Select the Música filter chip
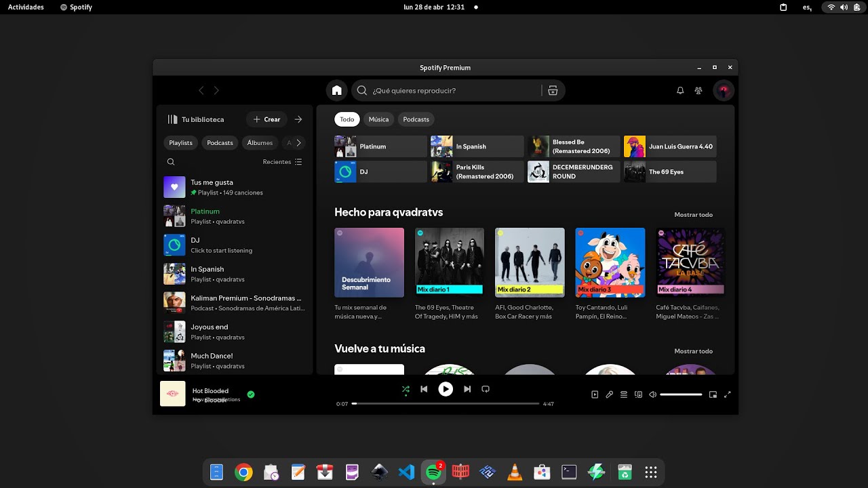This screenshot has height=488, width=868. coord(378,119)
